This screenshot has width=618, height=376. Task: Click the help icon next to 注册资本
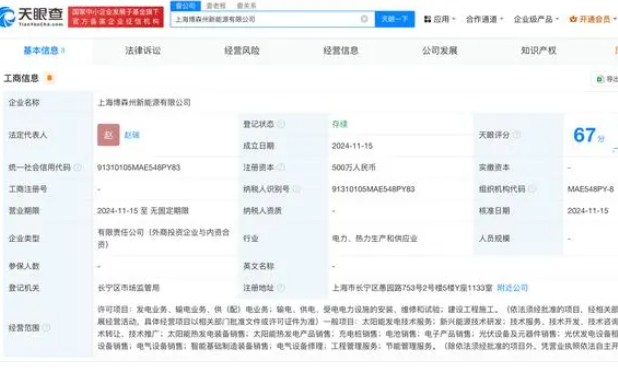pos(281,168)
